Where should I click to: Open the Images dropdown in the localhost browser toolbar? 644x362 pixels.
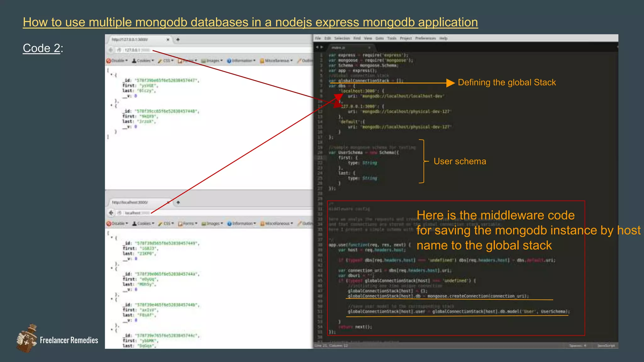click(213, 223)
